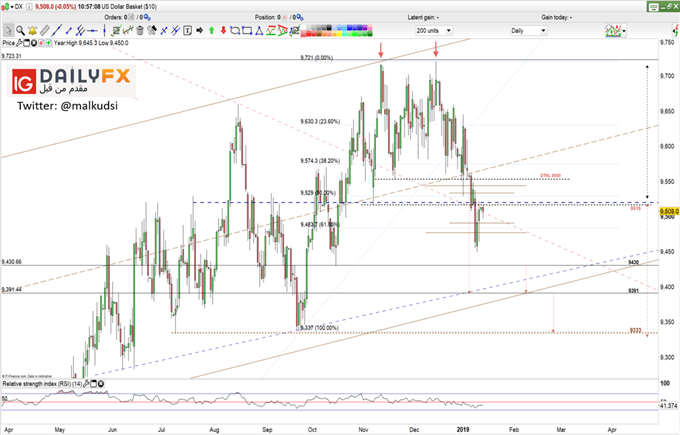Click the green arrow icon beside Price label
The image size is (680, 435).
click(49, 43)
